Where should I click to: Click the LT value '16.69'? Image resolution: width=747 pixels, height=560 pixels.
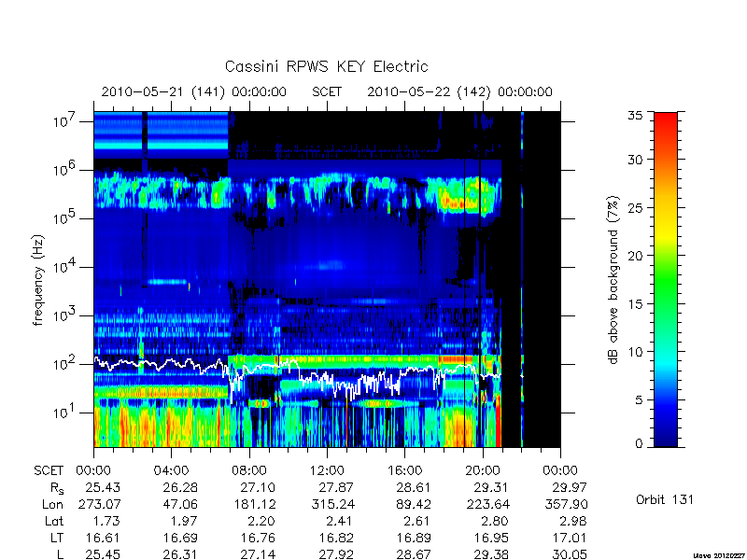[x=180, y=538]
